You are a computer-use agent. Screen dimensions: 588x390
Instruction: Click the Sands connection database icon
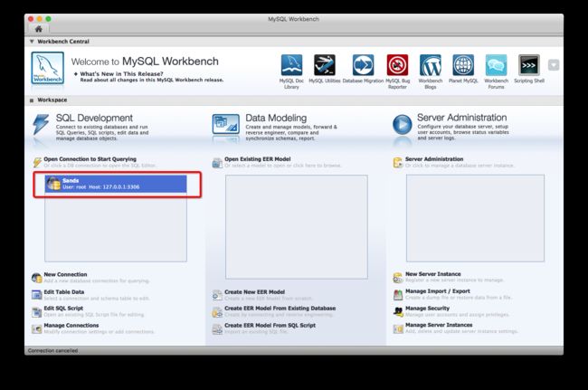pos(53,184)
